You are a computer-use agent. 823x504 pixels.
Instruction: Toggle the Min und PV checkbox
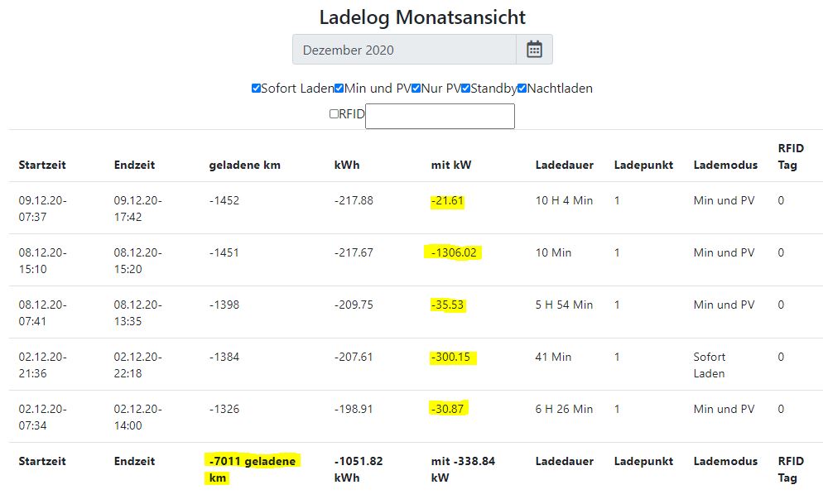[339, 89]
